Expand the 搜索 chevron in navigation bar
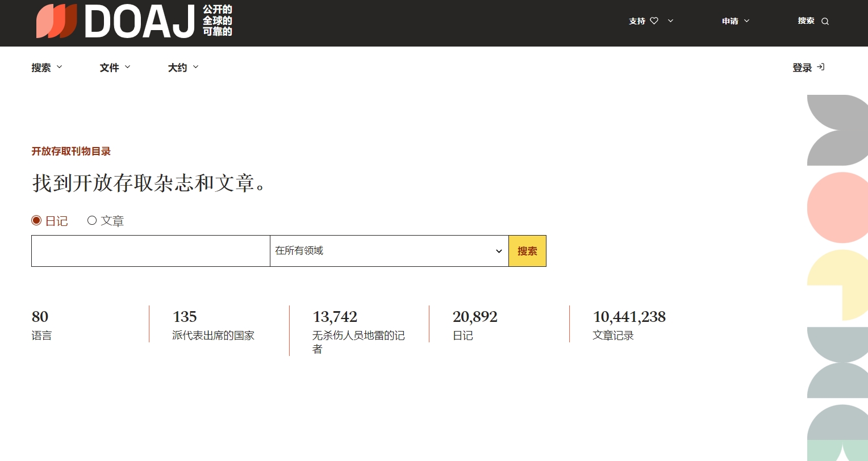This screenshot has height=461, width=868. point(59,67)
